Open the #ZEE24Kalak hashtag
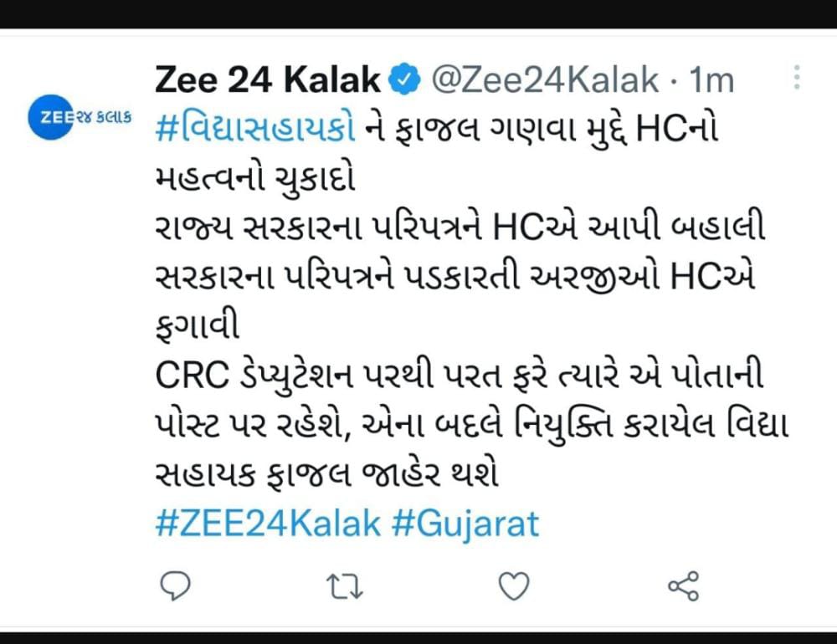 [268, 524]
